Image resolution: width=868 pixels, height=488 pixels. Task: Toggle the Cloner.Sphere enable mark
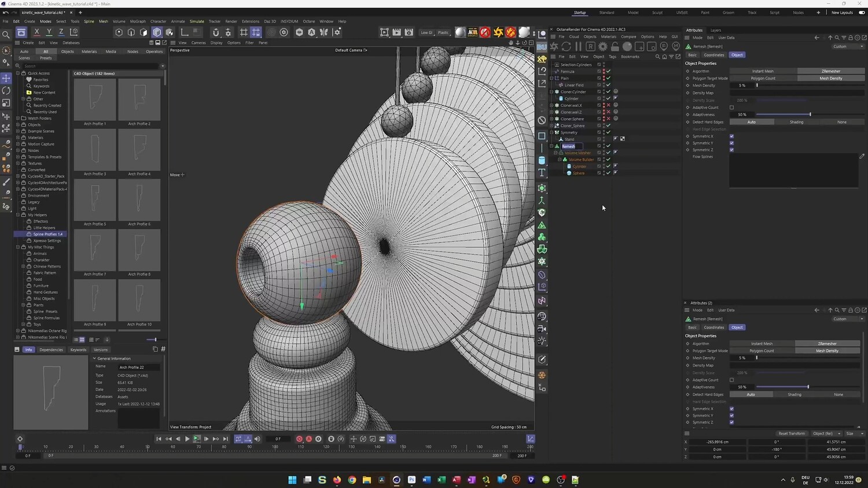click(608, 119)
